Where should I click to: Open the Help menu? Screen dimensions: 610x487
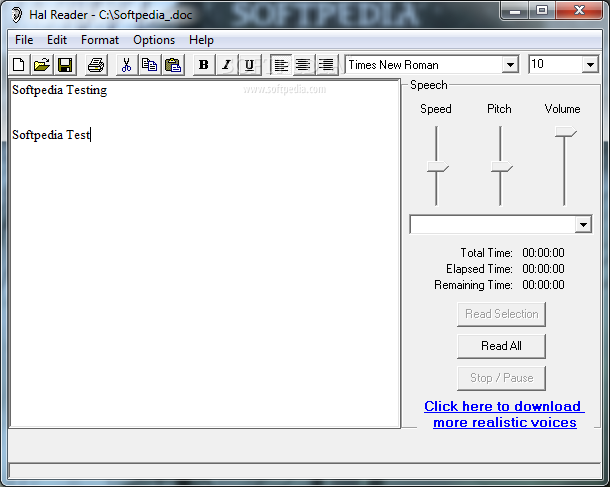point(202,40)
